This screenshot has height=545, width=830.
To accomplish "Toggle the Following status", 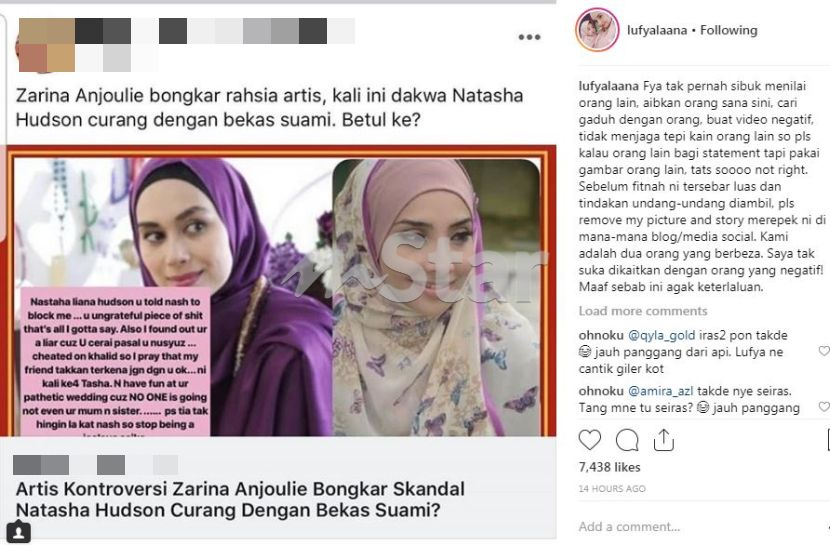I will click(x=728, y=30).
